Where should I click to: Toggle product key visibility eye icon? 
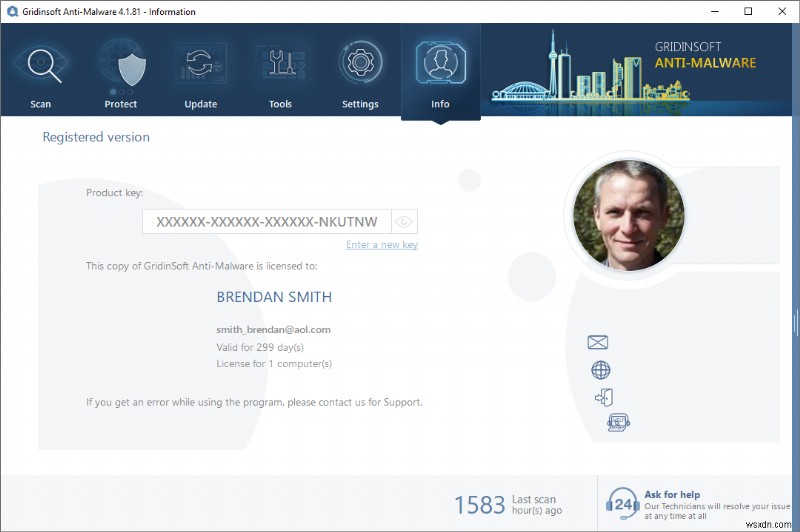(x=404, y=222)
